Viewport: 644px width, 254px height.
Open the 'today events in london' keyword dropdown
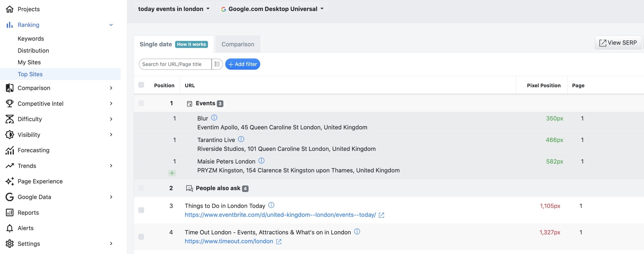coord(174,9)
